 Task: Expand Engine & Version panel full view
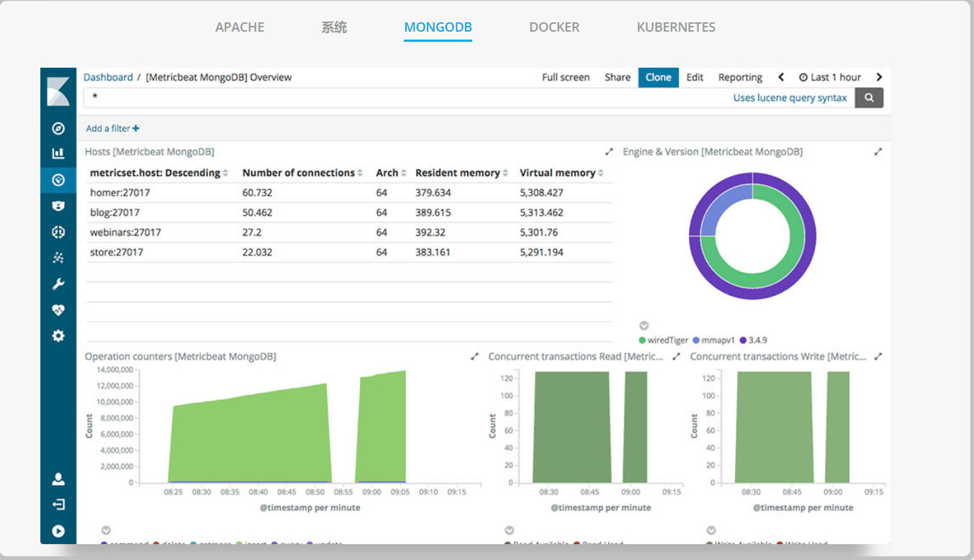878,152
